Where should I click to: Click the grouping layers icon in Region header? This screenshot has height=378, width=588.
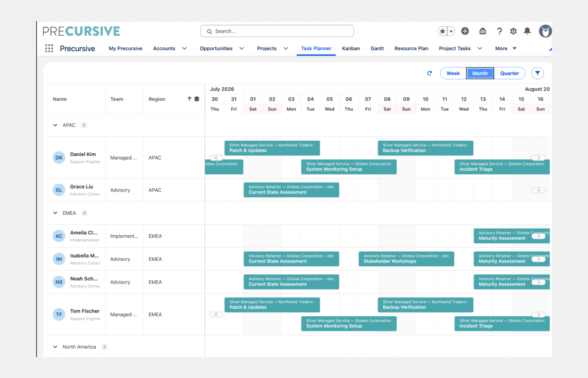[x=197, y=99]
